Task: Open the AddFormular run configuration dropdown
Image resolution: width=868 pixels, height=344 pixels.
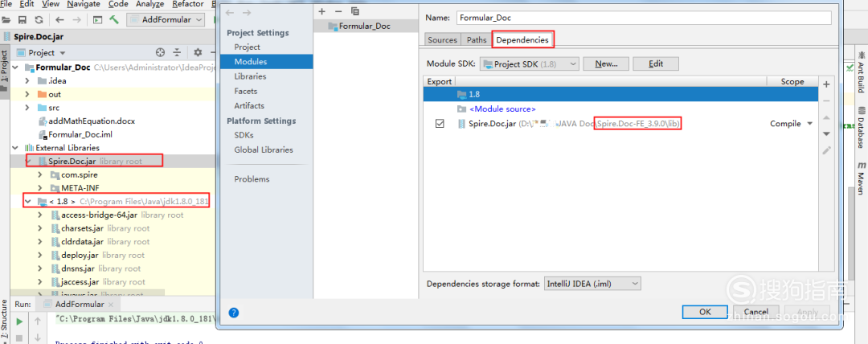Action: [x=166, y=20]
